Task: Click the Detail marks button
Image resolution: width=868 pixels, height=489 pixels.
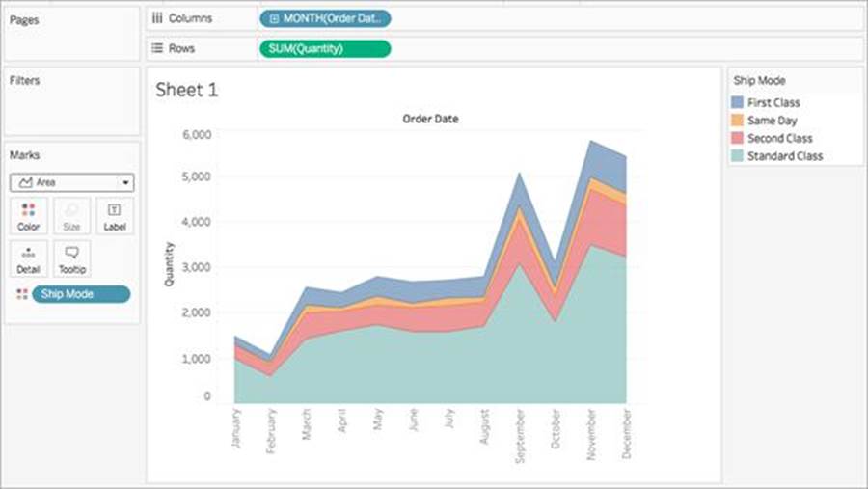Action: 28,258
